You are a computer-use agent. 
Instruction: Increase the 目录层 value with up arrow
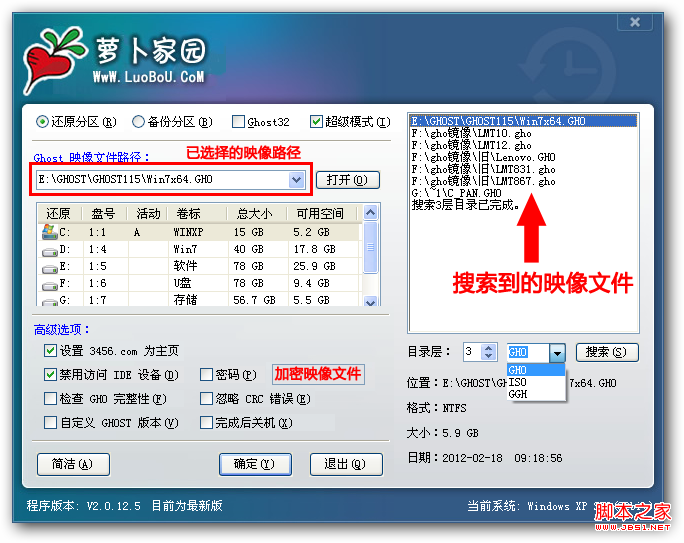tap(489, 348)
